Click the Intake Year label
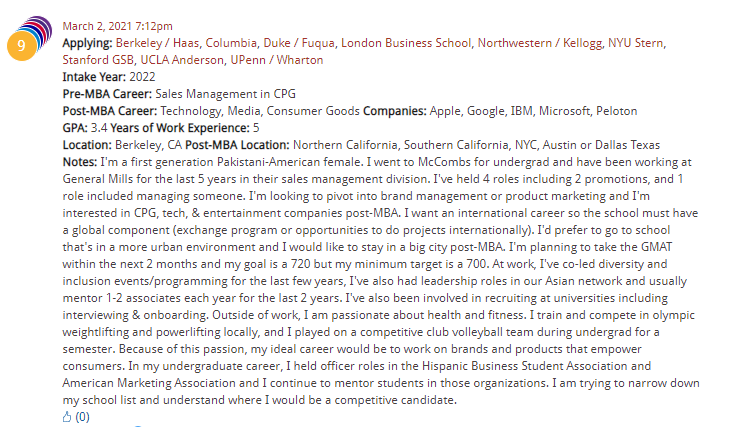Image resolution: width=730 pixels, height=427 pixels. coord(93,76)
